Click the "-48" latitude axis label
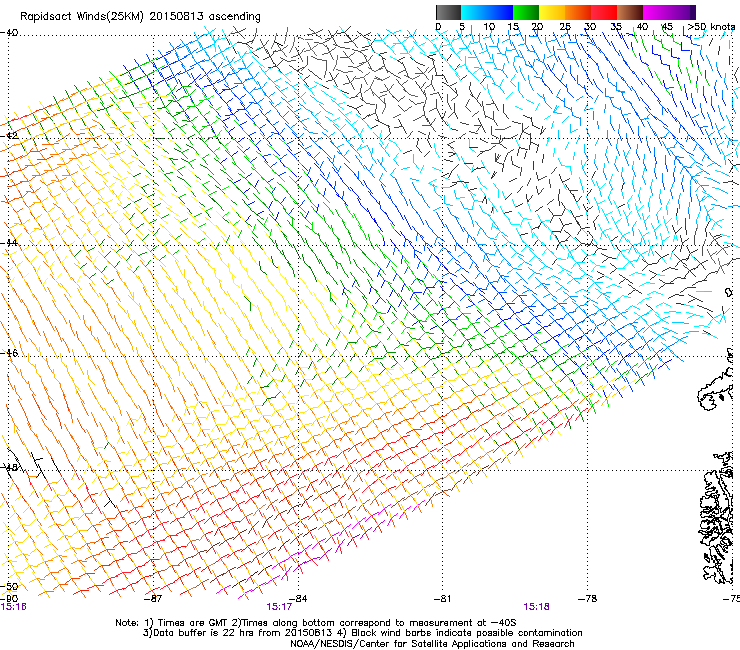The image size is (740, 650). [9, 467]
